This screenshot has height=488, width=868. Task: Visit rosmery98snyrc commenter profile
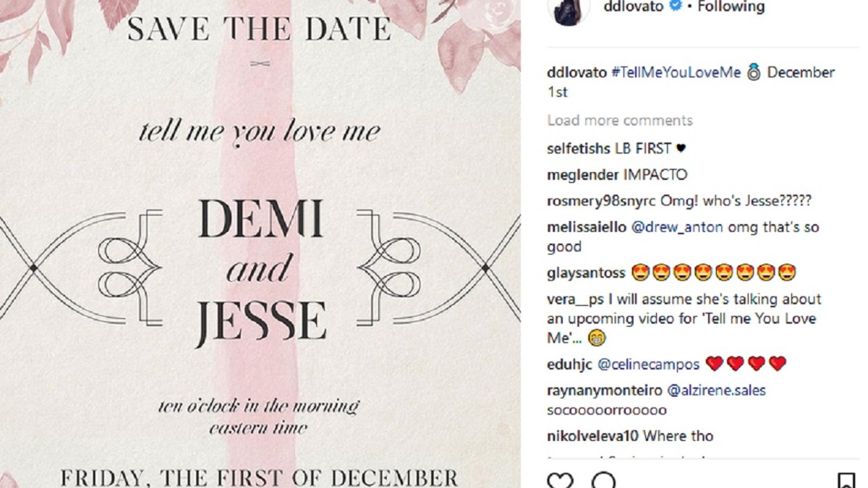(x=601, y=201)
